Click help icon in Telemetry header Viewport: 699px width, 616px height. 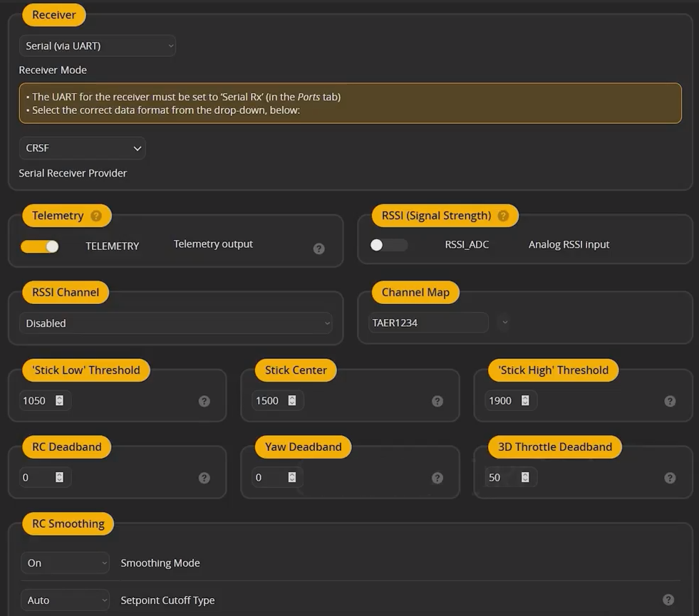(96, 216)
